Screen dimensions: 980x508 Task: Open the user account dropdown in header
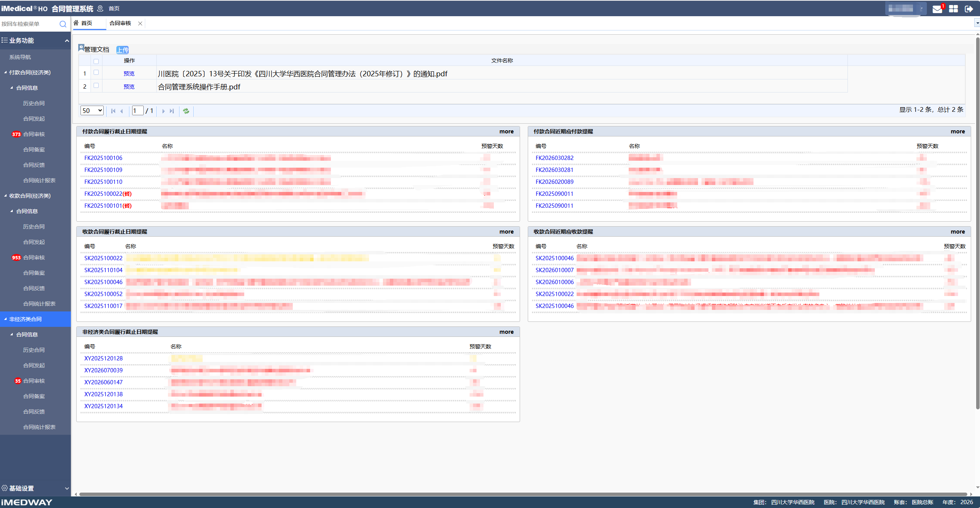click(x=906, y=8)
